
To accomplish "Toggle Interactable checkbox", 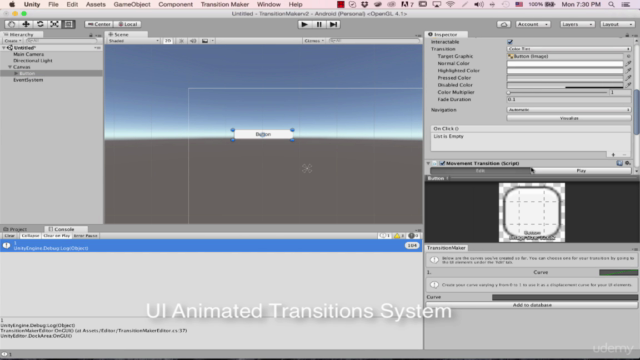I will click(x=510, y=42).
